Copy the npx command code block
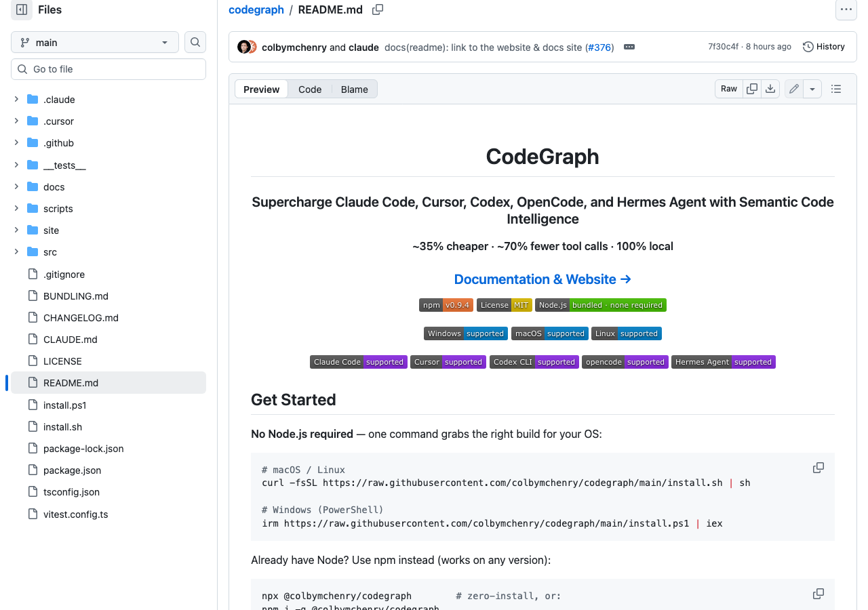Viewport: 868px width, 610px height. point(818,594)
